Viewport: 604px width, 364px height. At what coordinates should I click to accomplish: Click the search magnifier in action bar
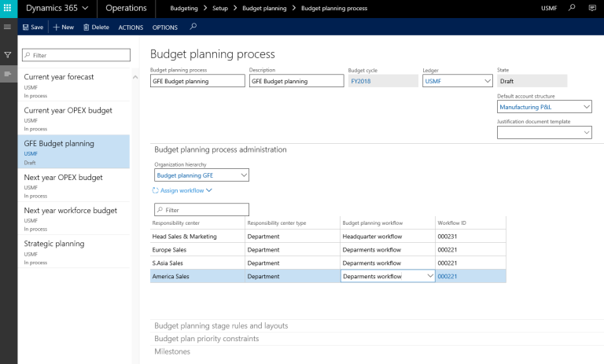click(193, 27)
